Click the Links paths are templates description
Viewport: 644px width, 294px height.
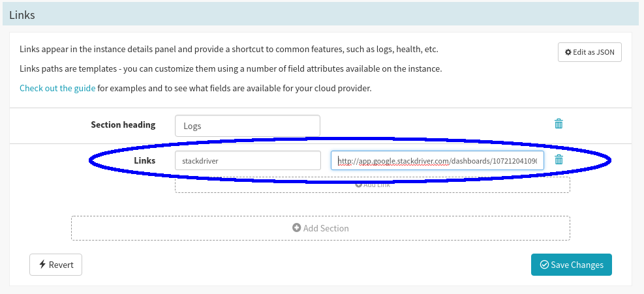point(231,68)
